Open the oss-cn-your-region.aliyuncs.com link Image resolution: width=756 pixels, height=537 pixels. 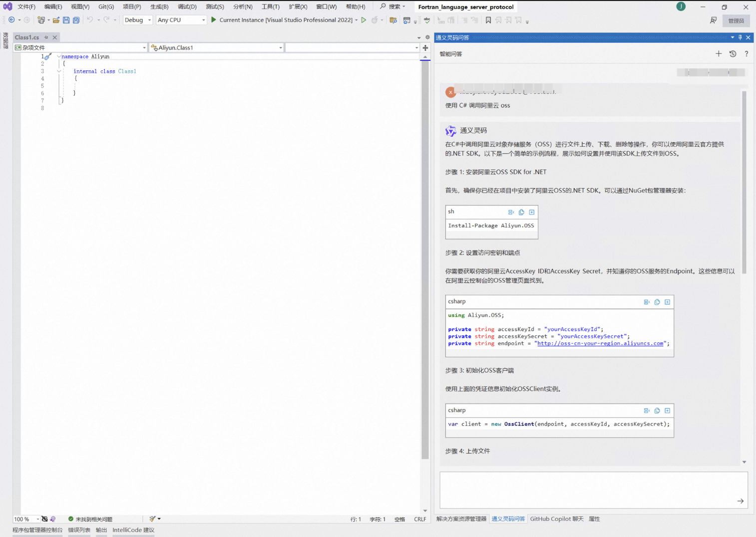pos(600,343)
